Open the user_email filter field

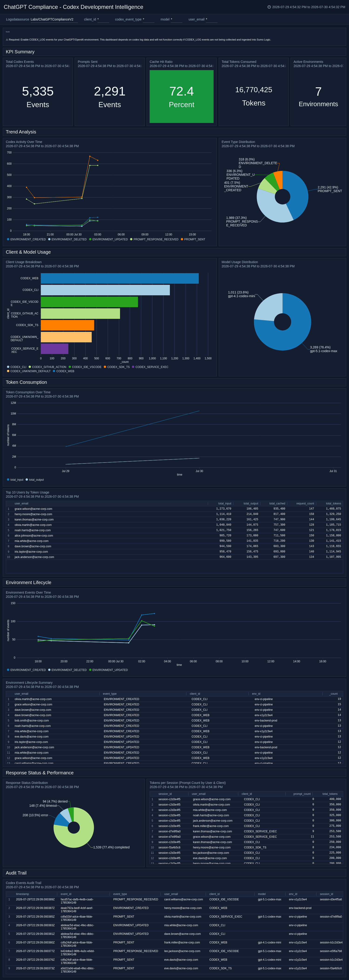(211, 19)
